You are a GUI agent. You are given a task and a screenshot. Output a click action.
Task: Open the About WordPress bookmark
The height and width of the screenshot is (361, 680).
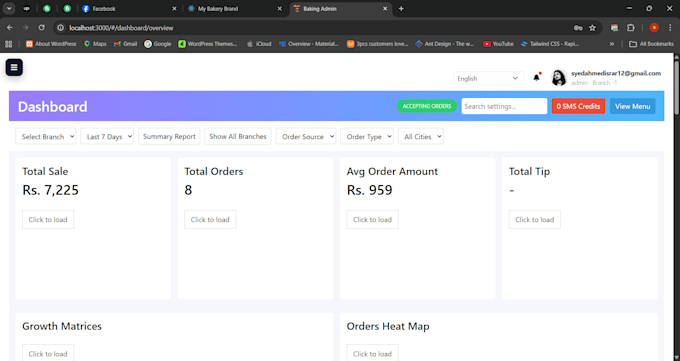(51, 44)
